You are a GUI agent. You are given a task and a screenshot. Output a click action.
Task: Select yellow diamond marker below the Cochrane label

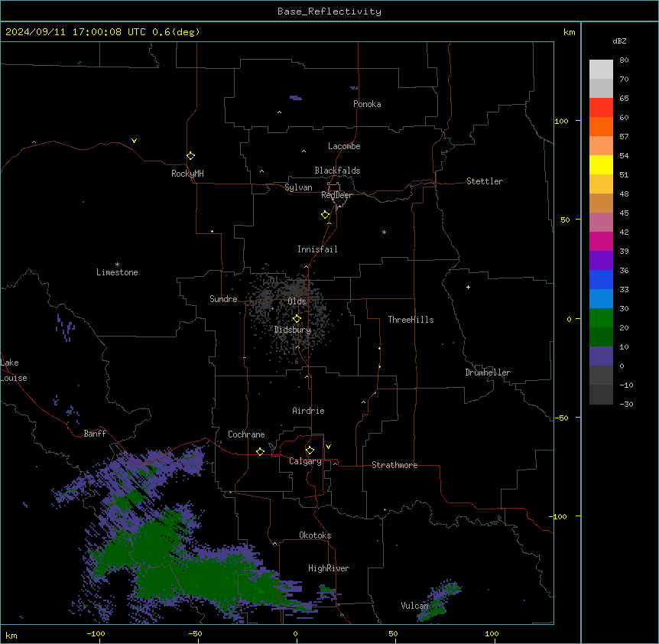tap(260, 451)
